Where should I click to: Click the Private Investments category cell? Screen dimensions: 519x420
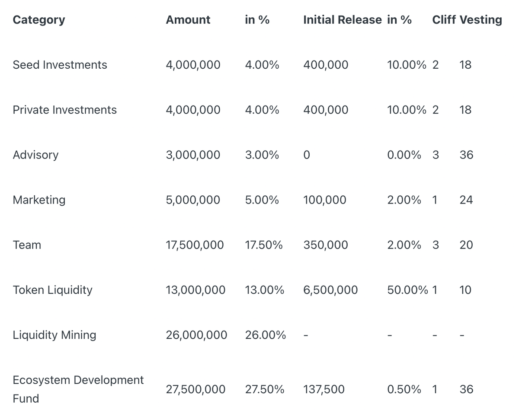point(64,110)
